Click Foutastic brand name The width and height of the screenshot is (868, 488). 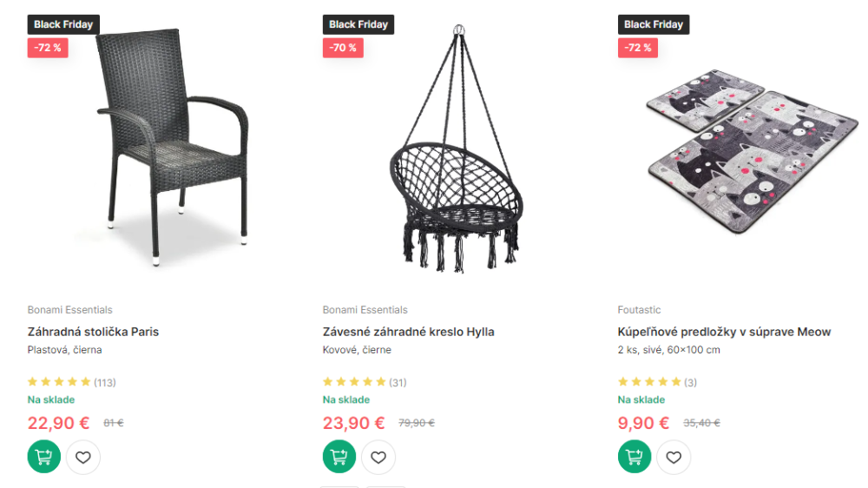[x=639, y=310]
